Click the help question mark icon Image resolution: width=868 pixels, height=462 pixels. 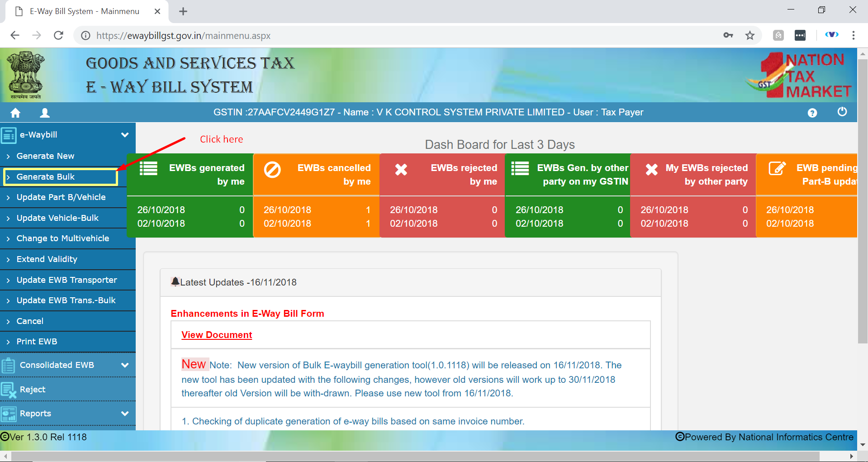click(812, 113)
